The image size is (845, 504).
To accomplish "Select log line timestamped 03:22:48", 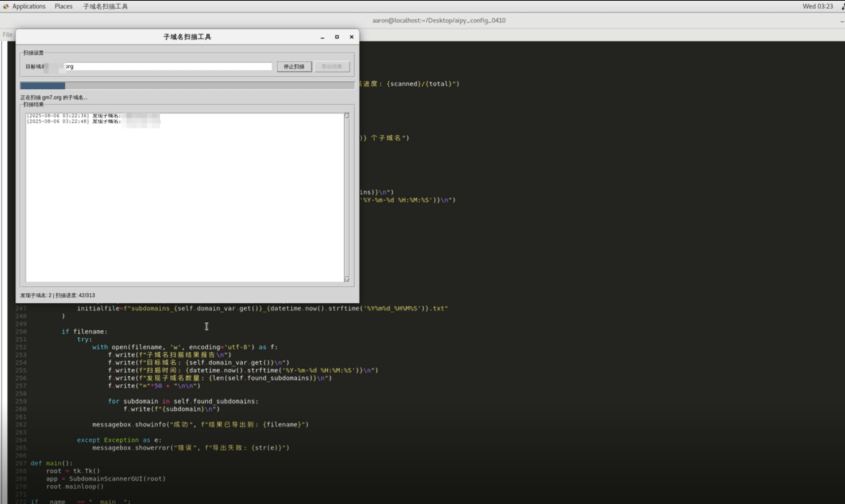I will pos(94,122).
